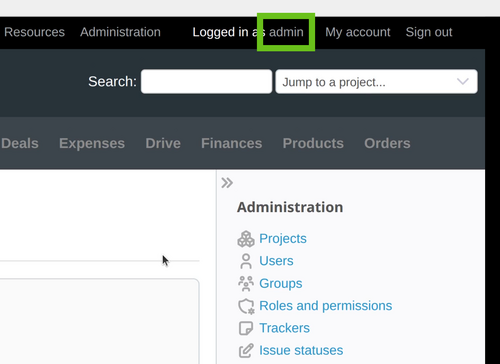Switch to the Products tab

pos(313,143)
